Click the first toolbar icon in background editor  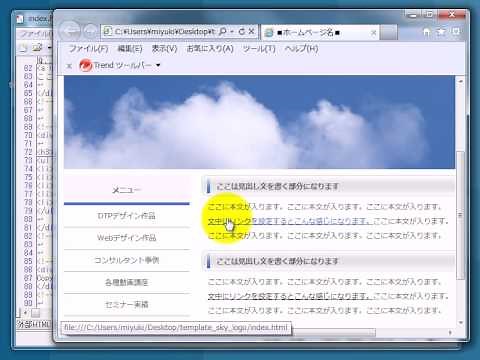click(x=23, y=49)
